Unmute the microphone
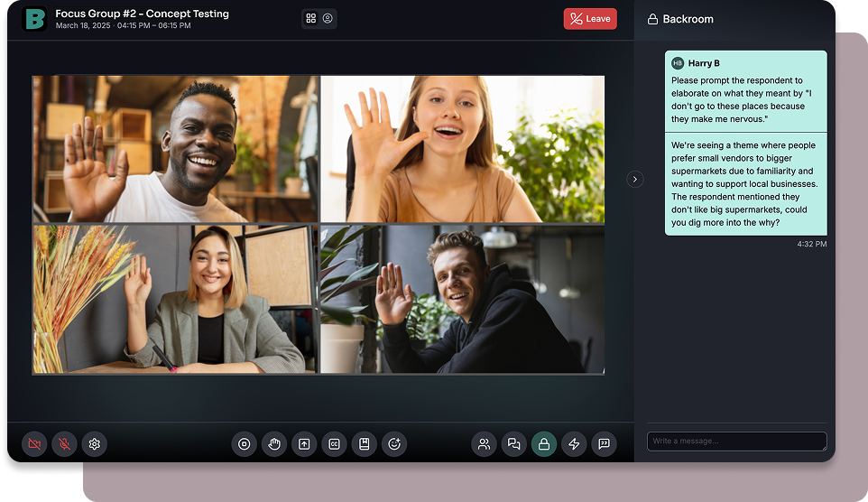This screenshot has width=868, height=502. 64,443
